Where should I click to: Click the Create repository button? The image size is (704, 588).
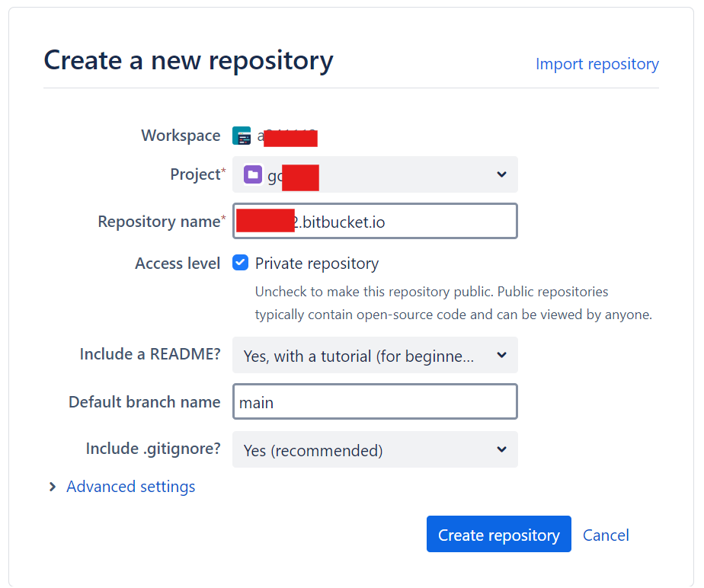click(499, 534)
